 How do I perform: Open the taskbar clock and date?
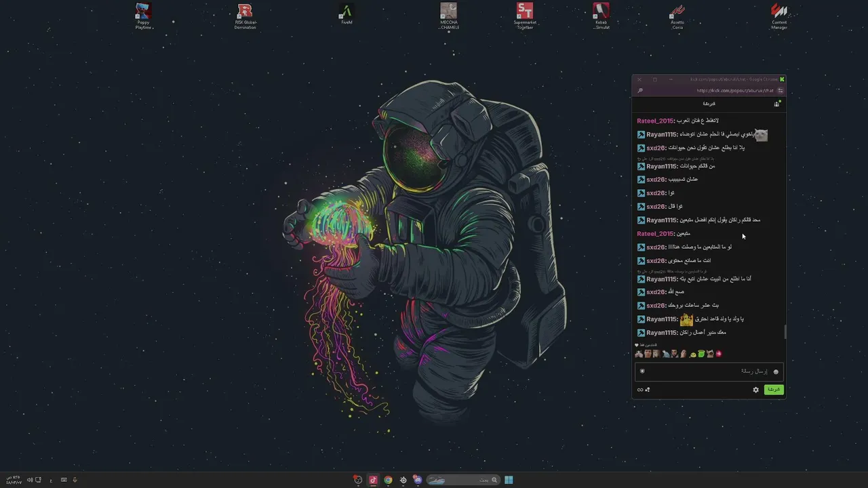[x=14, y=480]
